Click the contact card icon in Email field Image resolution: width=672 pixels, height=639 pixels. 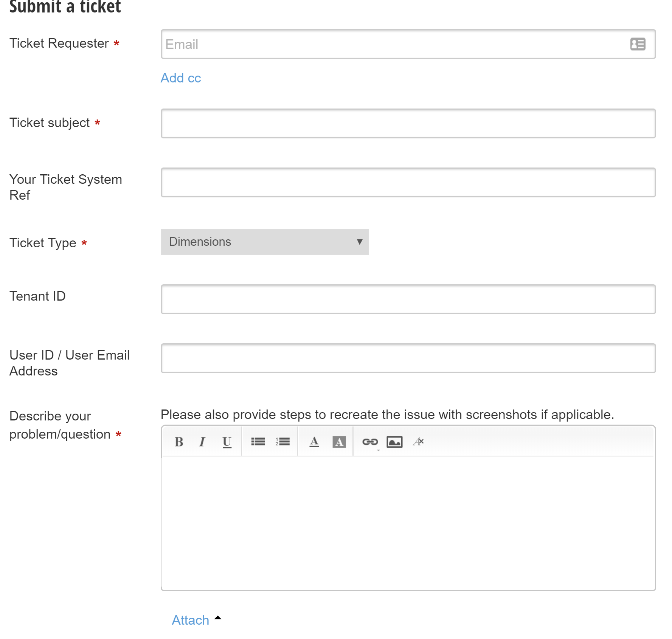point(637,44)
